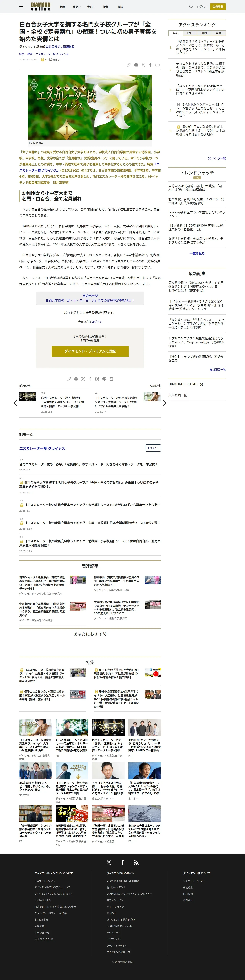Select 昨日 ranking tab
Screen dimensions: 245x980
pyautogui.click(x=190, y=33)
